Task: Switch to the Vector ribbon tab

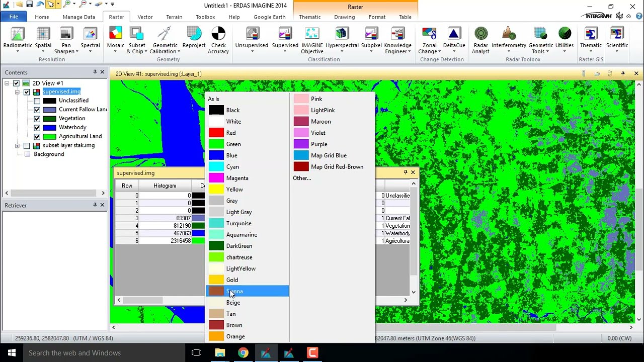Action: click(145, 17)
